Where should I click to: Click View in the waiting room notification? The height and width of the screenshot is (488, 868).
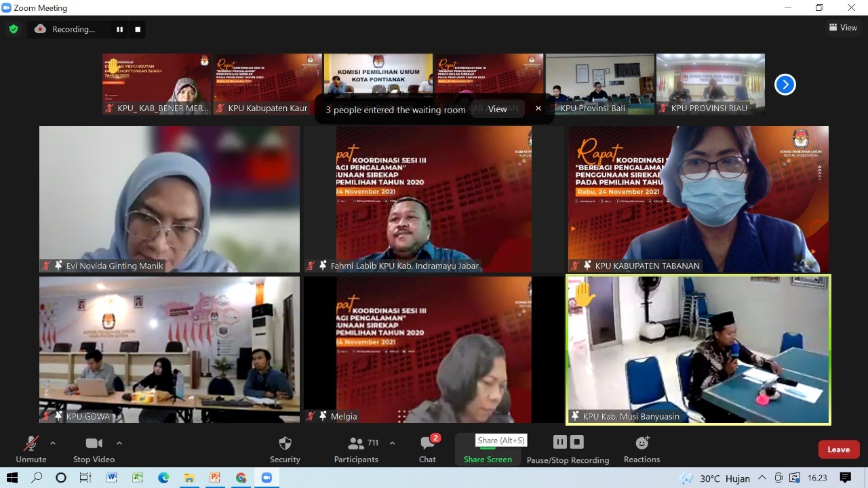pos(497,109)
